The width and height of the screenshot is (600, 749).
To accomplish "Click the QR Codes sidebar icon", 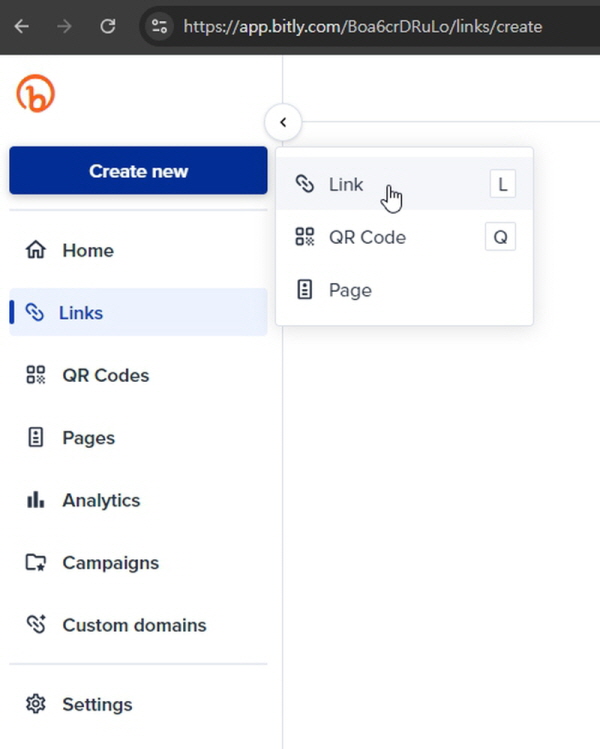I will click(x=36, y=375).
